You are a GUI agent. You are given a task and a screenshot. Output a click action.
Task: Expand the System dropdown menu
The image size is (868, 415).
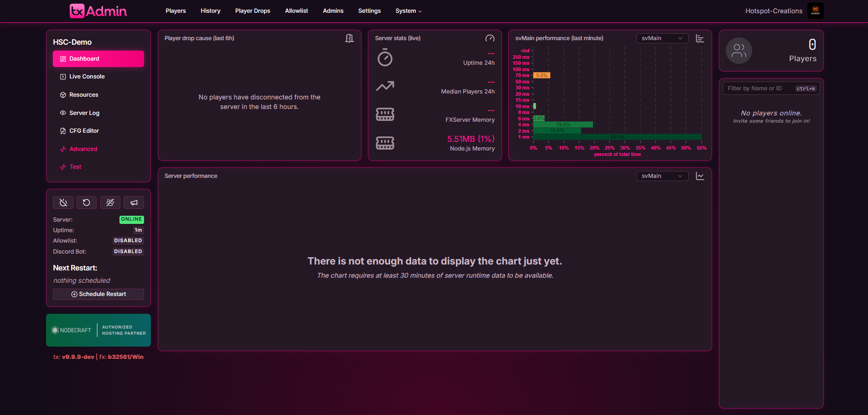(x=408, y=11)
